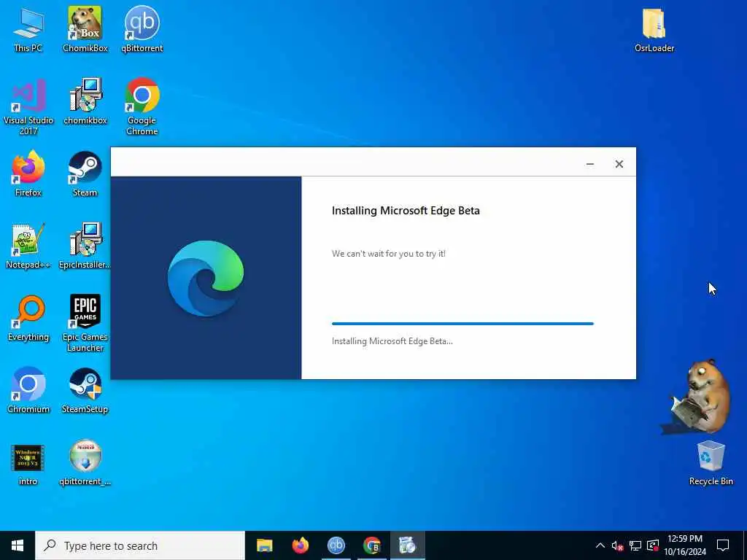Close the Edge Beta installer window
The image size is (747, 560).
click(x=619, y=164)
